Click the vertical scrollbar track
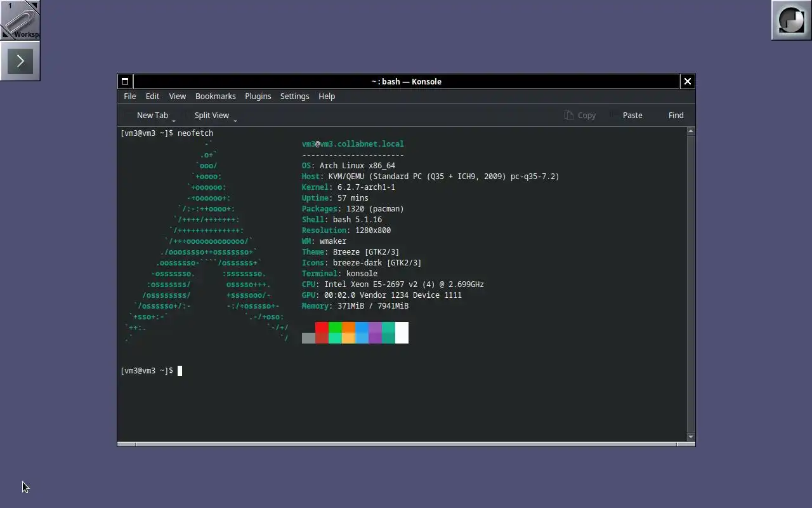This screenshot has width=812, height=508. tap(691, 284)
